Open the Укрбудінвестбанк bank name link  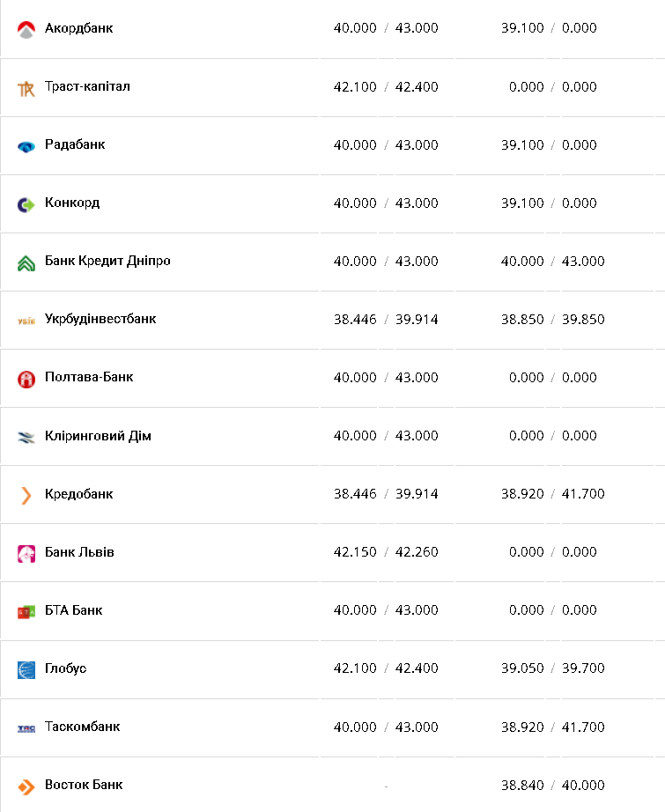pyautogui.click(x=100, y=319)
